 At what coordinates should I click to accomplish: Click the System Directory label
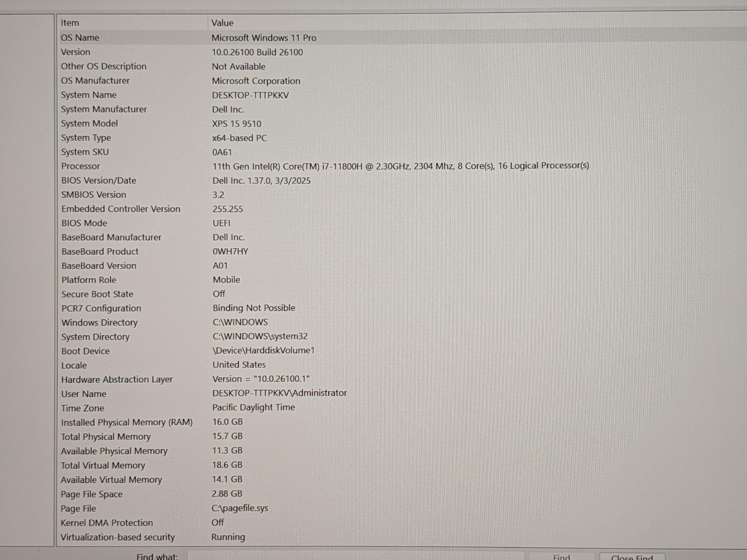click(95, 337)
